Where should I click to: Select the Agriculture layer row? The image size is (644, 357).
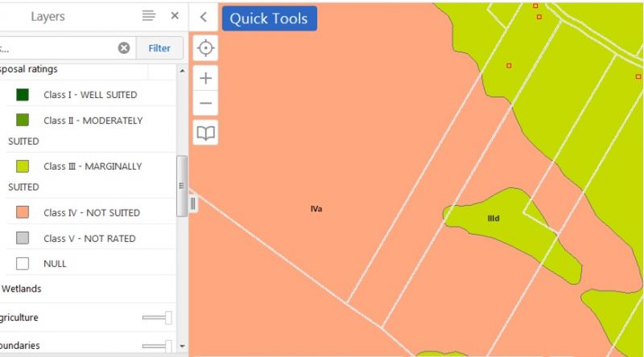[x=88, y=317]
